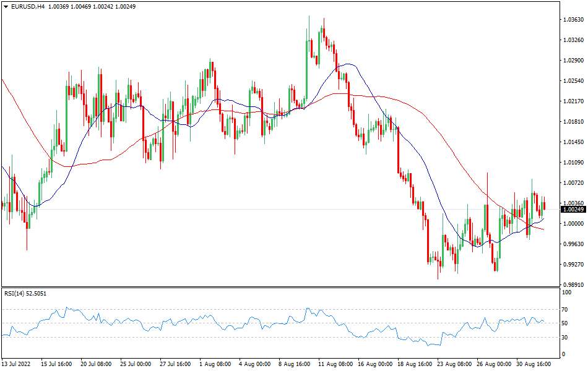The height and width of the screenshot is (371, 588).
Task: Click the 13 Jul 2022 date label
Action: pos(19,364)
